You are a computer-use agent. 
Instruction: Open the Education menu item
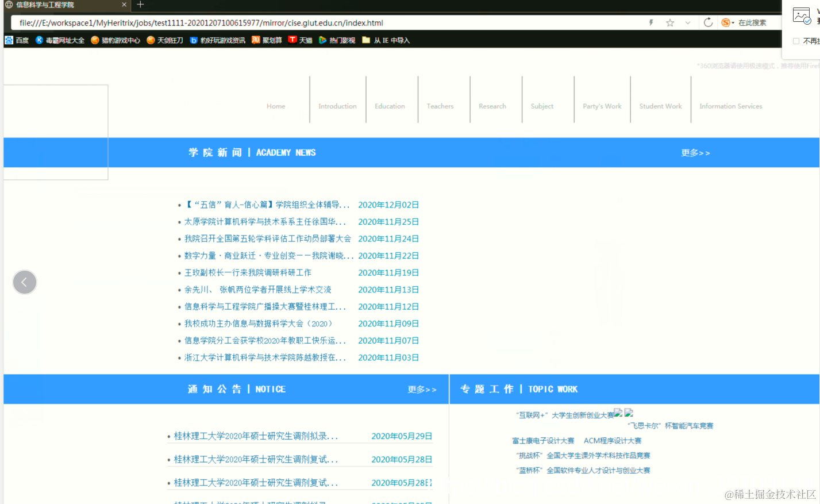[390, 106]
